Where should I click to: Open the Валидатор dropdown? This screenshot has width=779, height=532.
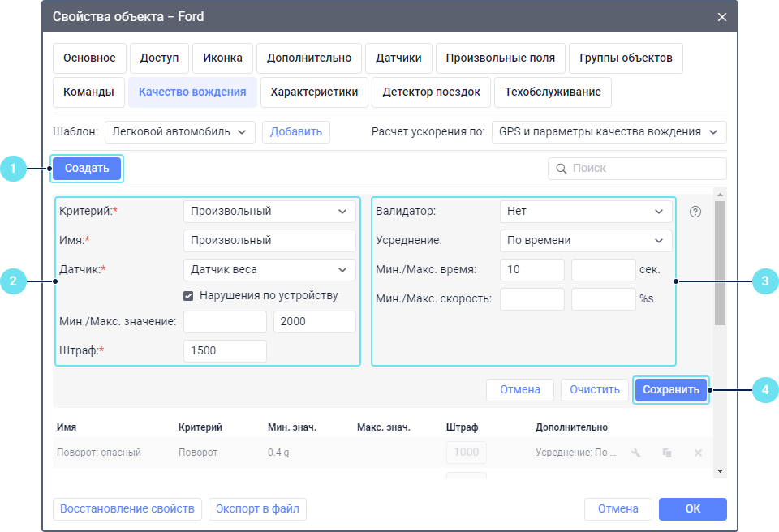point(586,212)
